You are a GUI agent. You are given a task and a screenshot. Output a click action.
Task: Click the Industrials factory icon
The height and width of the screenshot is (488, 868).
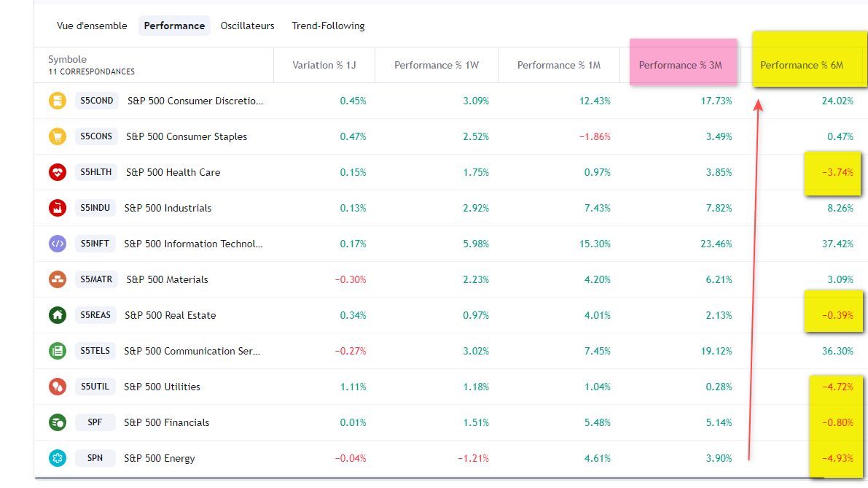pos(58,208)
